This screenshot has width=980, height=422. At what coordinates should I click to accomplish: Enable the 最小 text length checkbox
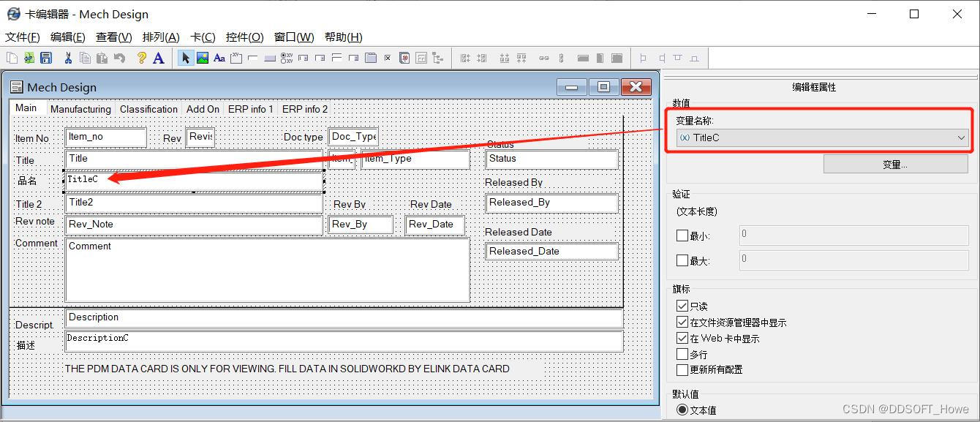click(x=682, y=236)
